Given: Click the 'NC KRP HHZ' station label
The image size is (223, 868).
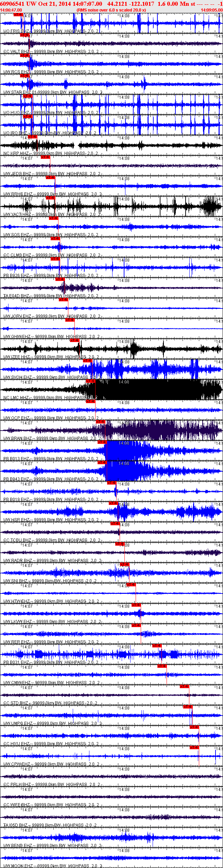Looking at the screenshot, I should (x=16, y=153).
